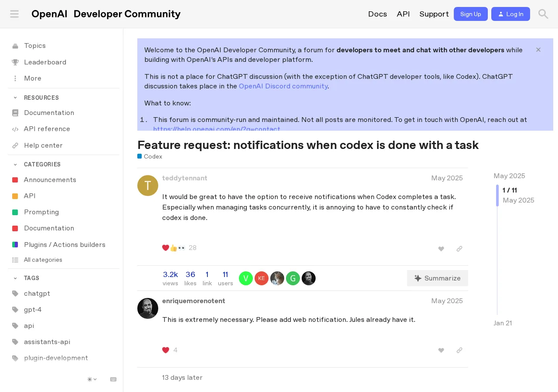Viewport: 558px width, 392px height.
Task: Open the hamburger sidebar menu
Action: 14,14
